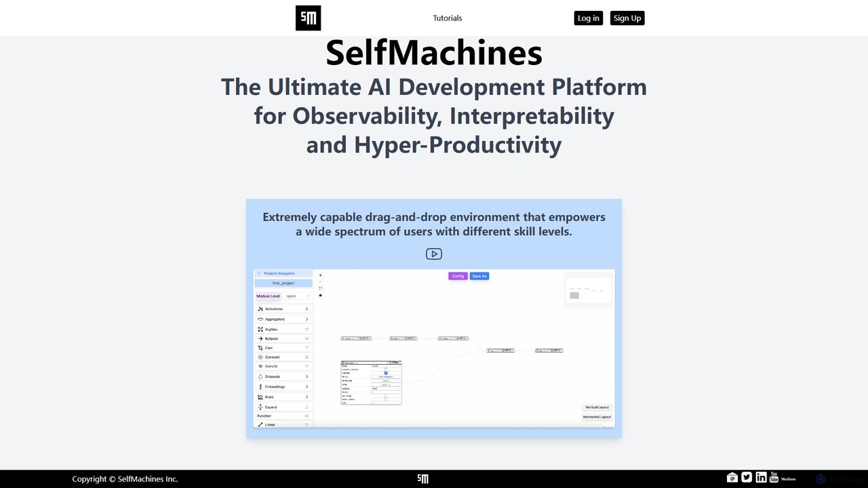Viewport: 868px width, 488px height.
Task: Select the first_project entry in preview
Action: [x=283, y=283]
